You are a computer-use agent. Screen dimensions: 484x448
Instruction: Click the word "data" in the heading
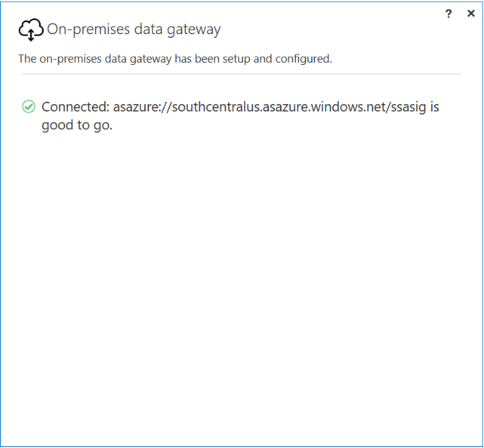(x=140, y=29)
